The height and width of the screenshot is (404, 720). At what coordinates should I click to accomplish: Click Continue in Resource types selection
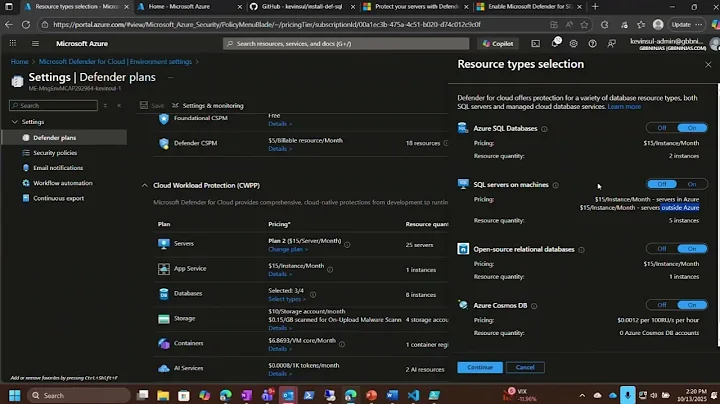pos(480,367)
